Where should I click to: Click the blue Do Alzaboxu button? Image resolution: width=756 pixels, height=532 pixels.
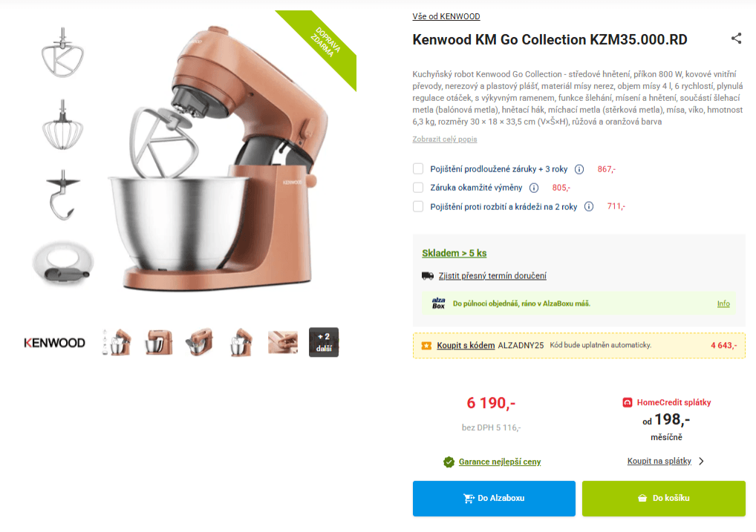(x=494, y=499)
